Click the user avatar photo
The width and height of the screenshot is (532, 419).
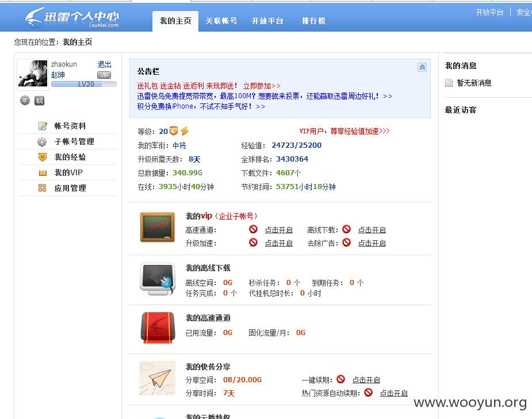pos(33,73)
